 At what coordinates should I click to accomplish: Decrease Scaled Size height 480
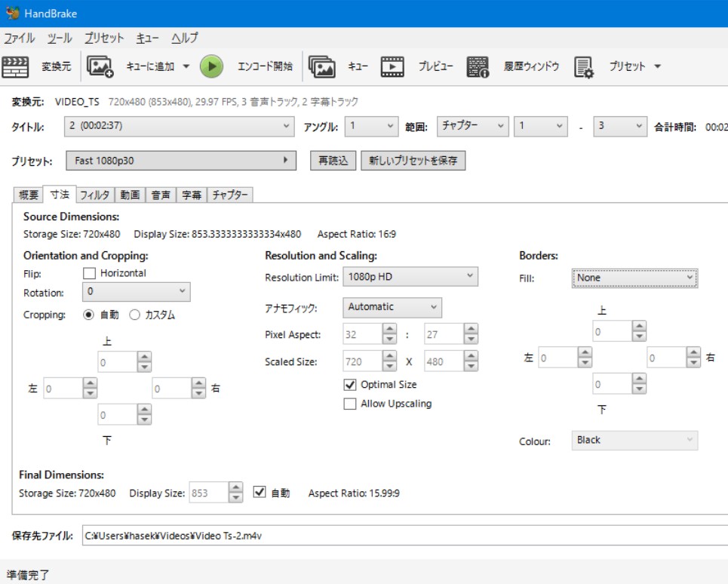coord(471,366)
